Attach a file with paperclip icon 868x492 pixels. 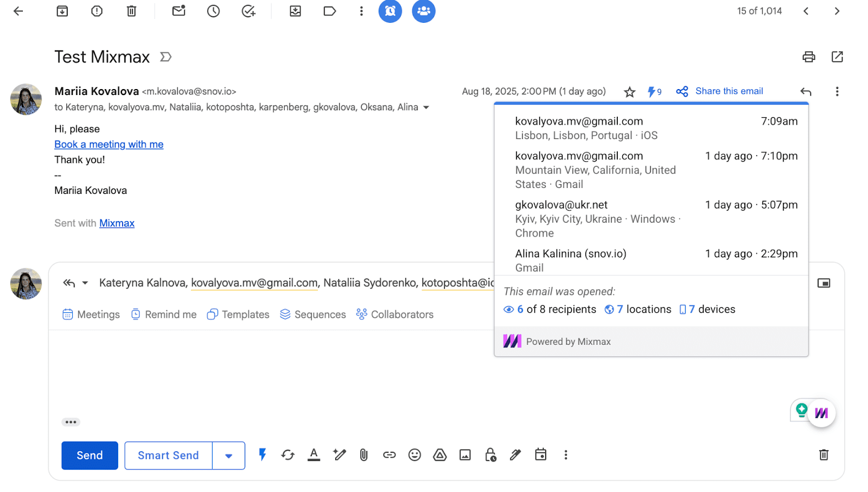363,455
